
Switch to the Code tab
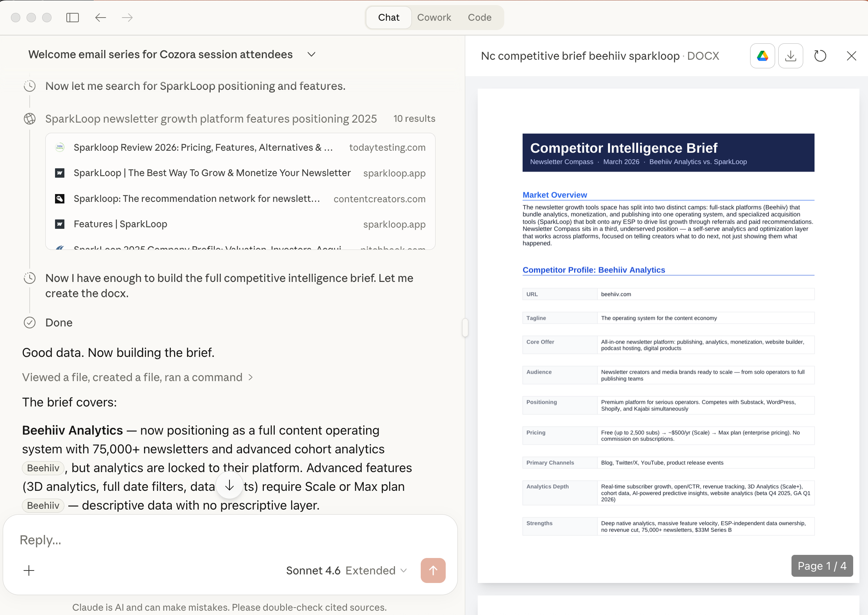click(479, 18)
